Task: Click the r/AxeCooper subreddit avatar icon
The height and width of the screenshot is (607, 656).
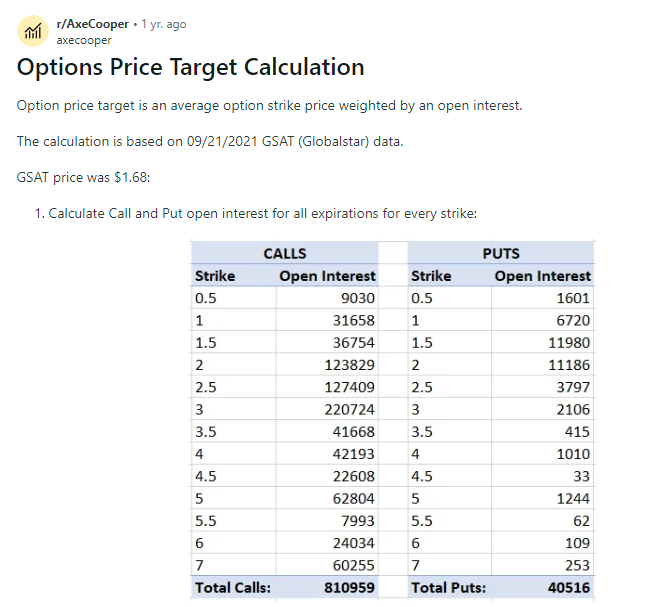Action: tap(33, 31)
